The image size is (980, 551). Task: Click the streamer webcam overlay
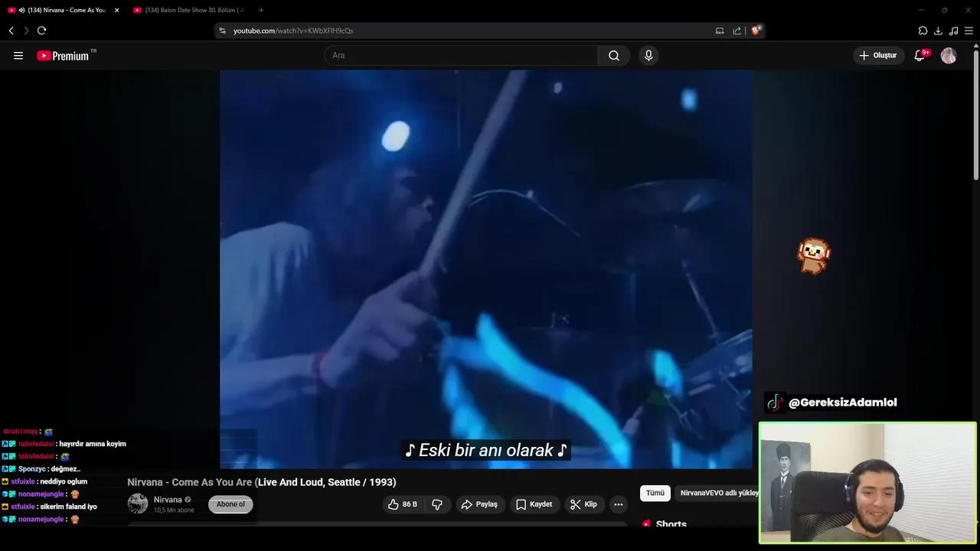coord(867,483)
